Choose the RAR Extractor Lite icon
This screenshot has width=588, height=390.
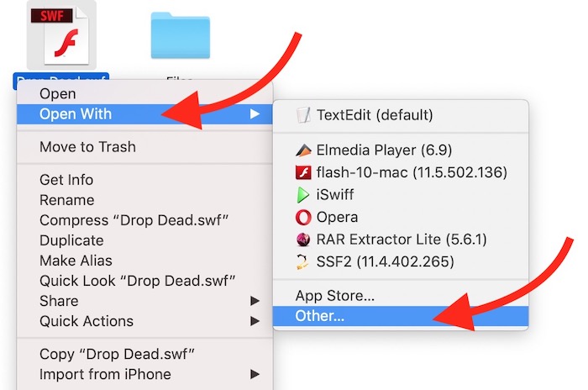303,239
